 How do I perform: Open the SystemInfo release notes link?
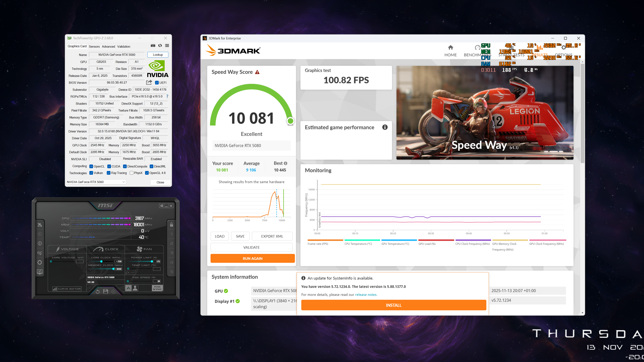point(366,295)
